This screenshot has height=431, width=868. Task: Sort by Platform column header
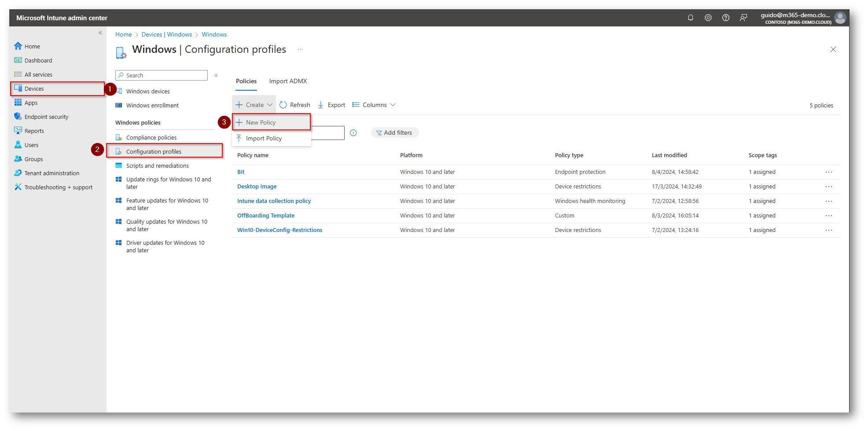click(411, 155)
